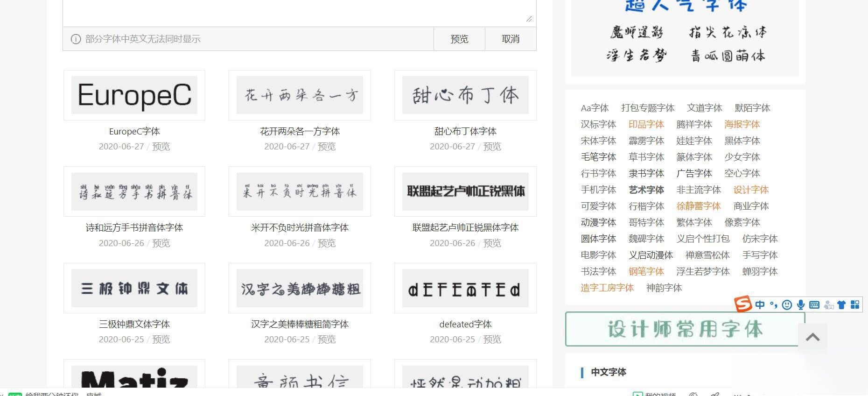Open the 三极钟鼎文体 thumbnail
This screenshot has height=396, width=868.
pyautogui.click(x=134, y=288)
